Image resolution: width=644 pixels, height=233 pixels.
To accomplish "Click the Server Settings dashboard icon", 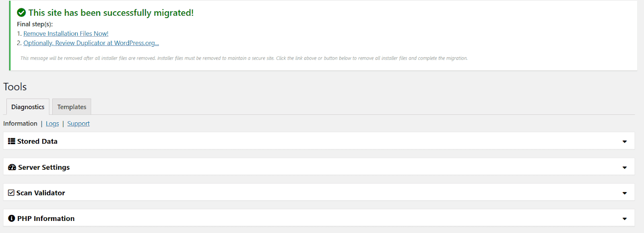I will point(12,167).
